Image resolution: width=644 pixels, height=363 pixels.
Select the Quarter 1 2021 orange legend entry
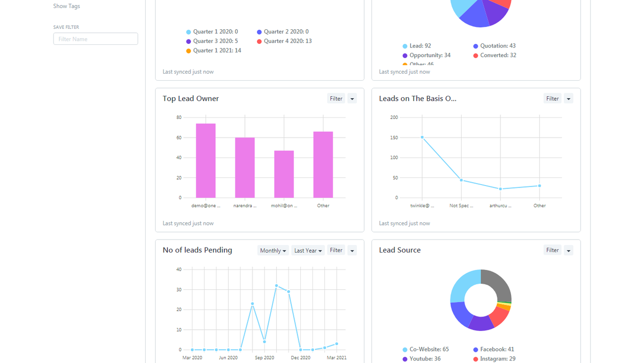(x=217, y=50)
